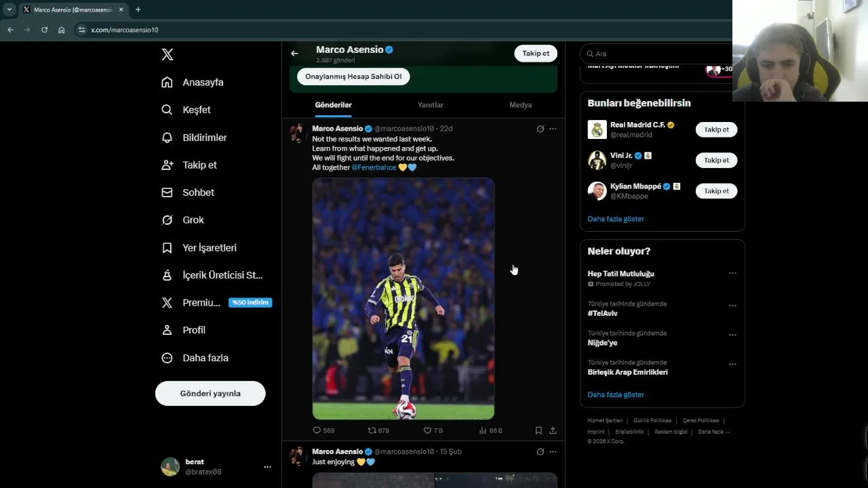This screenshot has height=488, width=868.
Task: Open Daha fazla sidebar menu
Action: [195, 358]
